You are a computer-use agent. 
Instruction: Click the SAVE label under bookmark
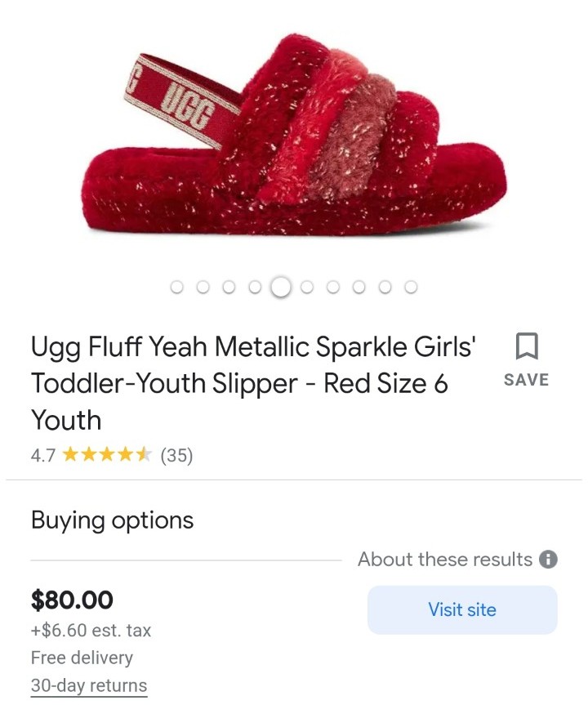527,380
